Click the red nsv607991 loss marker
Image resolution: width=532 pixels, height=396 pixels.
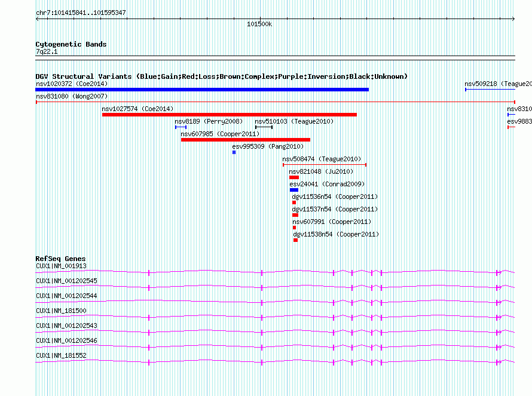[x=295, y=228]
